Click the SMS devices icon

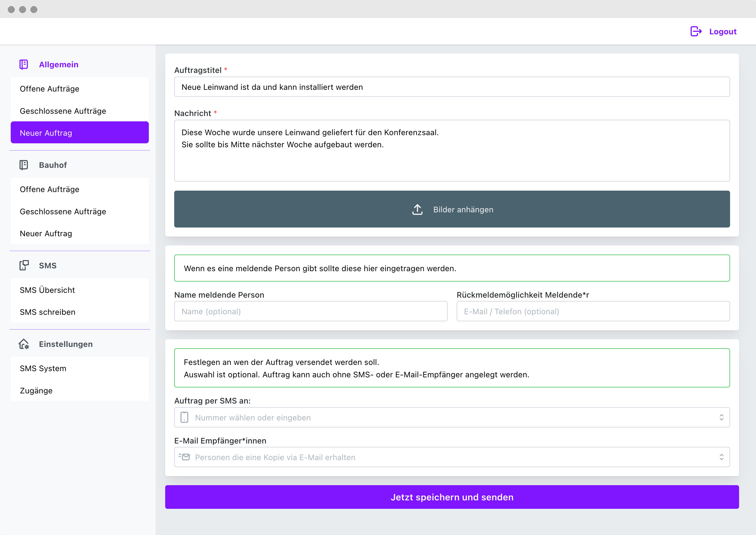pos(24,266)
